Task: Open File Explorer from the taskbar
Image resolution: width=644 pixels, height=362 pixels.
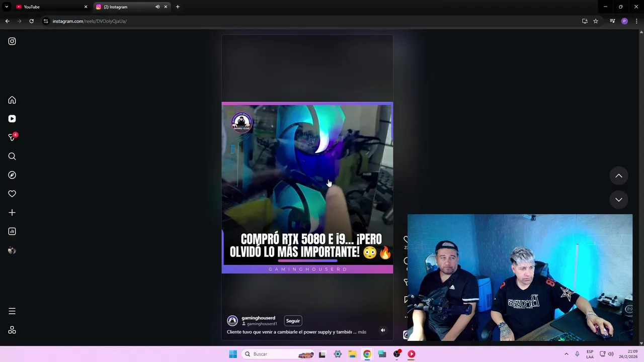Action: [352, 354]
